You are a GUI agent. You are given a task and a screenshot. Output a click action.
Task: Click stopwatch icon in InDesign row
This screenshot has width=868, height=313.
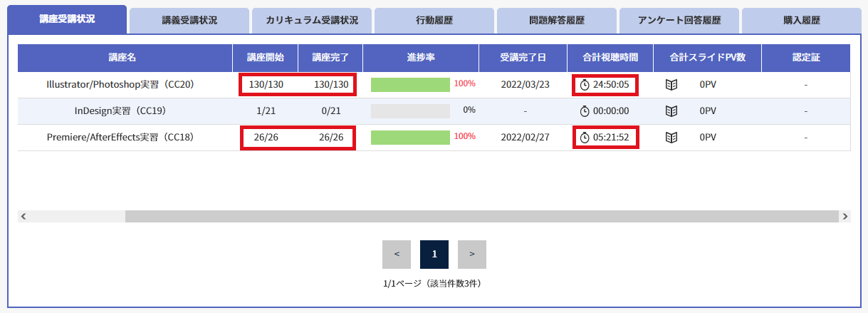585,111
